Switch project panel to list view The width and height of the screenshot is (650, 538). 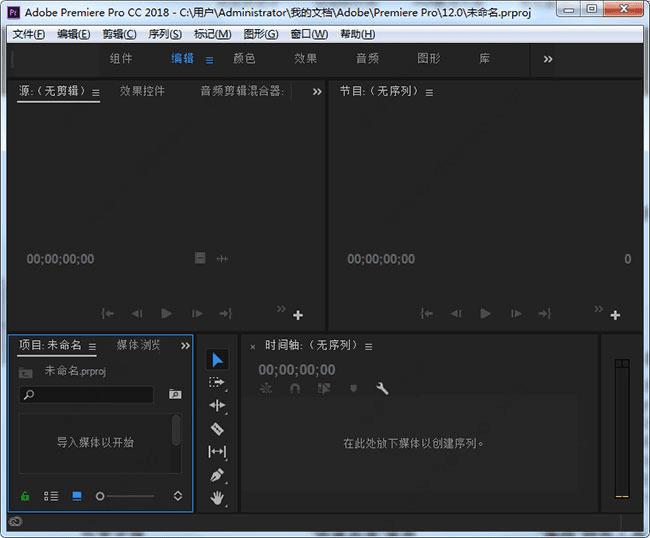tap(51, 496)
